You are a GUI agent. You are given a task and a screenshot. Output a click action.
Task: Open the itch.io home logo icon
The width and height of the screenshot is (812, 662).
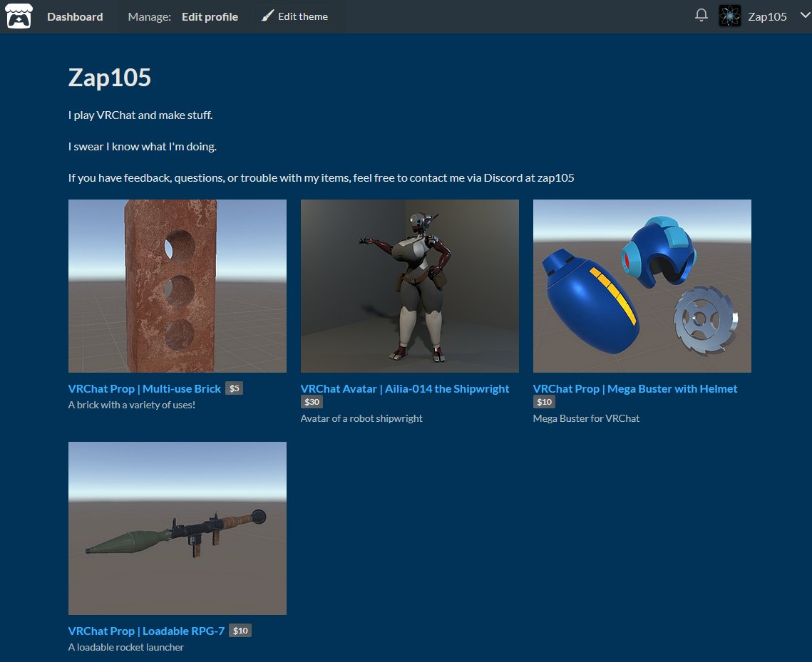[x=19, y=16]
